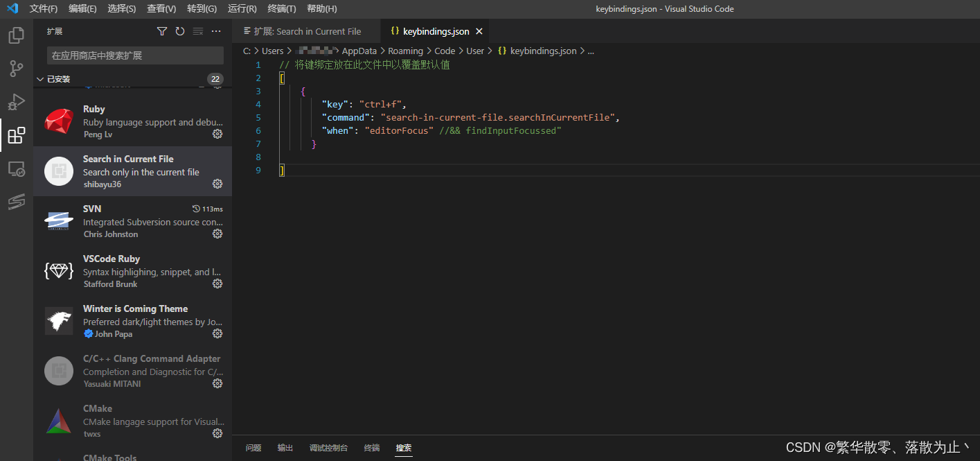Click the filter extensions icon
The height and width of the screenshot is (461, 980).
(x=162, y=31)
